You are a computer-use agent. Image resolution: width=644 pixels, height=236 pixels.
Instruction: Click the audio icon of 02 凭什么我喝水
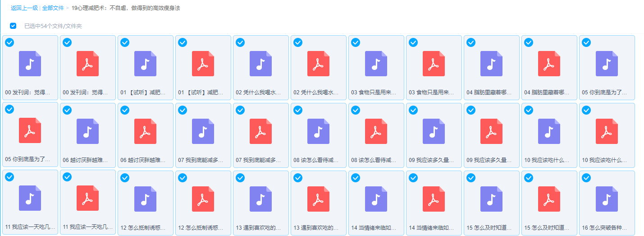[x=260, y=64]
